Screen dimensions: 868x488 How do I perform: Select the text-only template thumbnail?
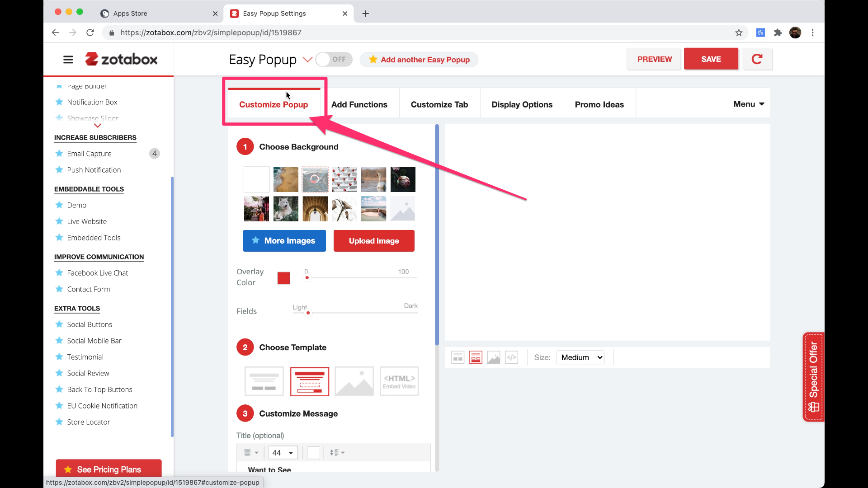(264, 381)
